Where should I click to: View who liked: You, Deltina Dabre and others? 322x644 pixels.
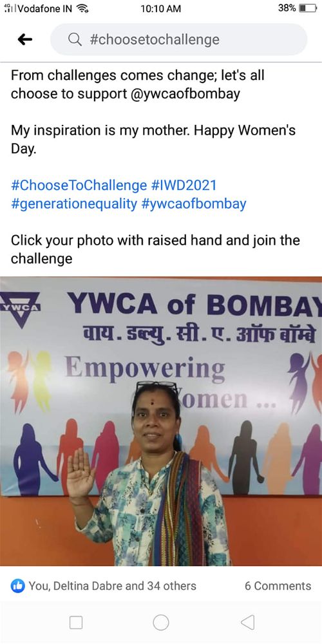coord(112,585)
